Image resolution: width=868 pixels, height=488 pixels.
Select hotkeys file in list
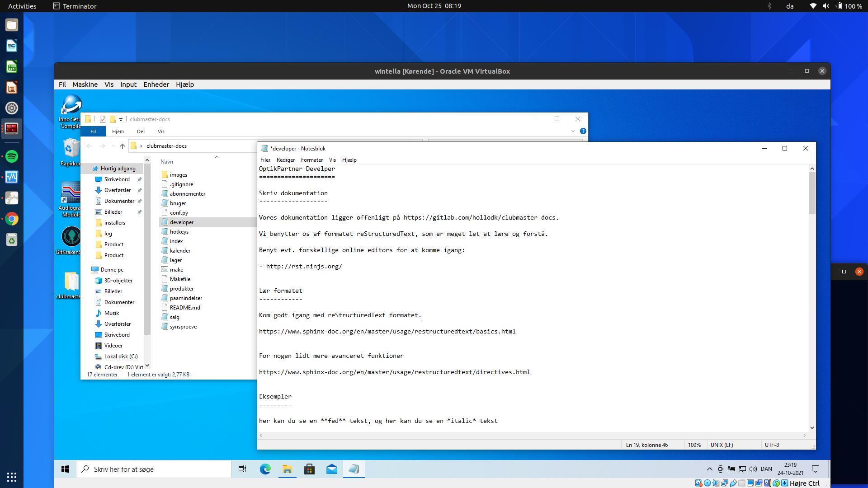point(179,232)
